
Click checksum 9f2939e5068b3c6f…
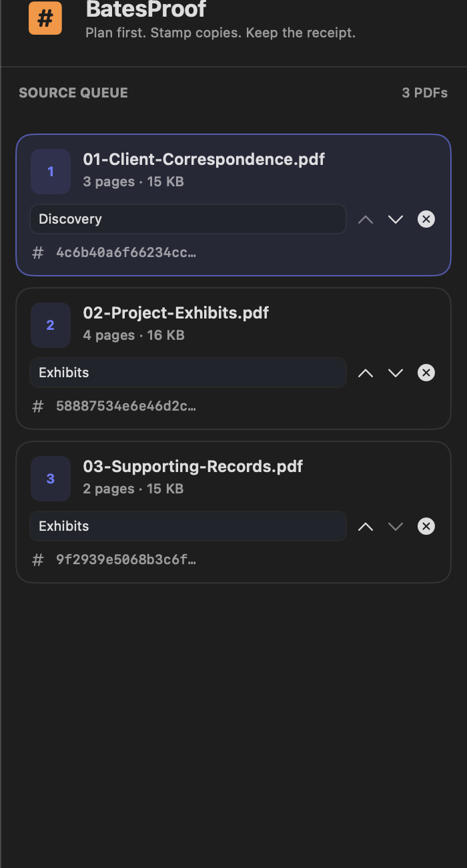click(x=126, y=560)
